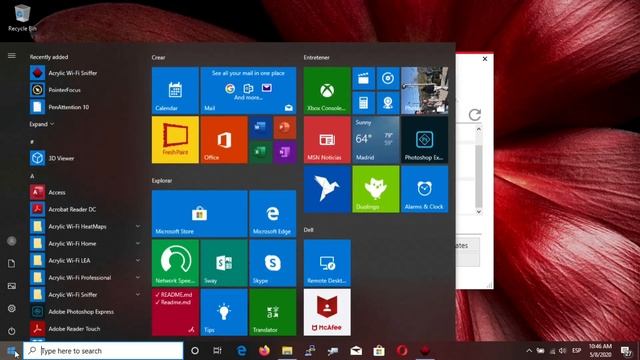Open the Tips tile
Image resolution: width=640 pixels, height=360 pixels.
224,312
